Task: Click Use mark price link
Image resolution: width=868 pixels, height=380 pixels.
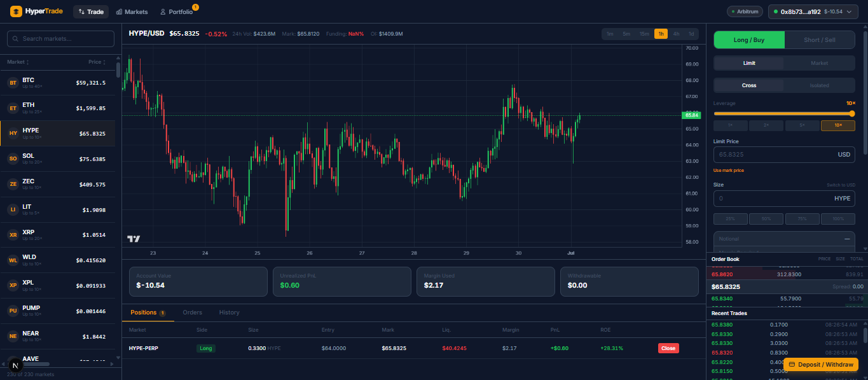Action: click(729, 170)
